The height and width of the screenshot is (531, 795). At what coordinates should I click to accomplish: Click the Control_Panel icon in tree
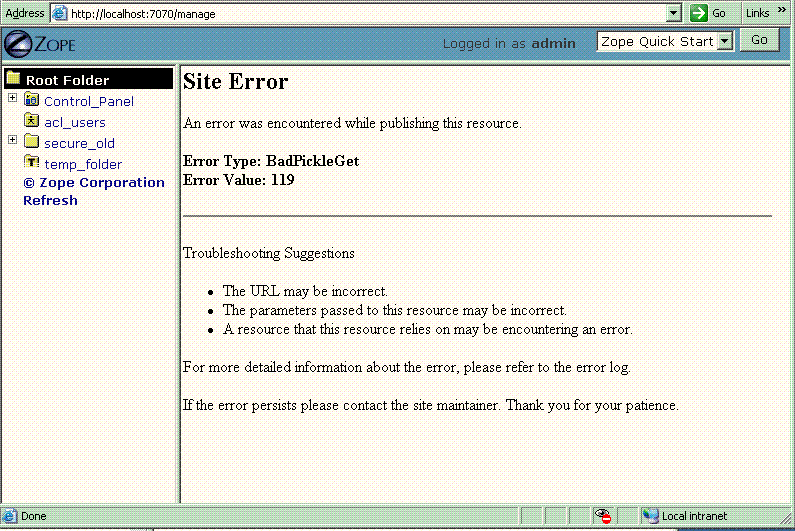pos(31,100)
